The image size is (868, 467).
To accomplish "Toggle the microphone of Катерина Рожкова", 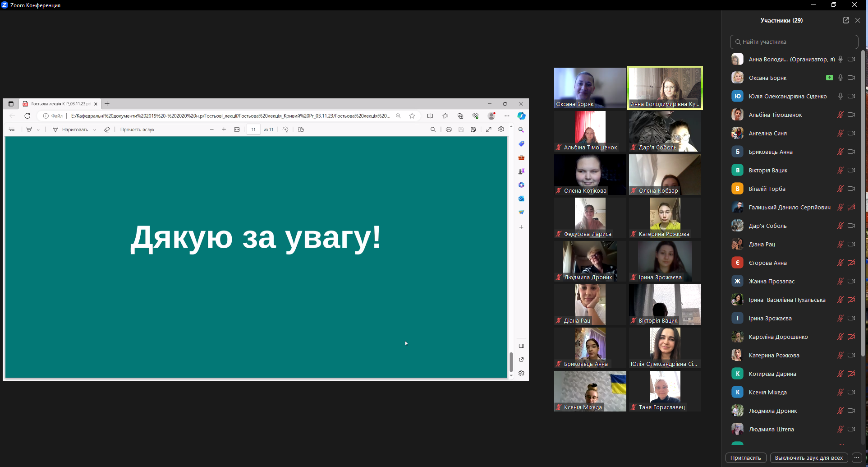I will click(x=840, y=355).
